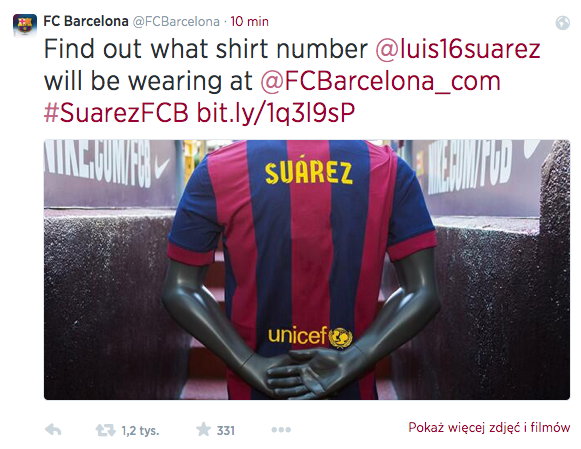Screen dimensions: 581x449
Task: Open the @FCBarcelona username handle
Action: tap(176, 21)
